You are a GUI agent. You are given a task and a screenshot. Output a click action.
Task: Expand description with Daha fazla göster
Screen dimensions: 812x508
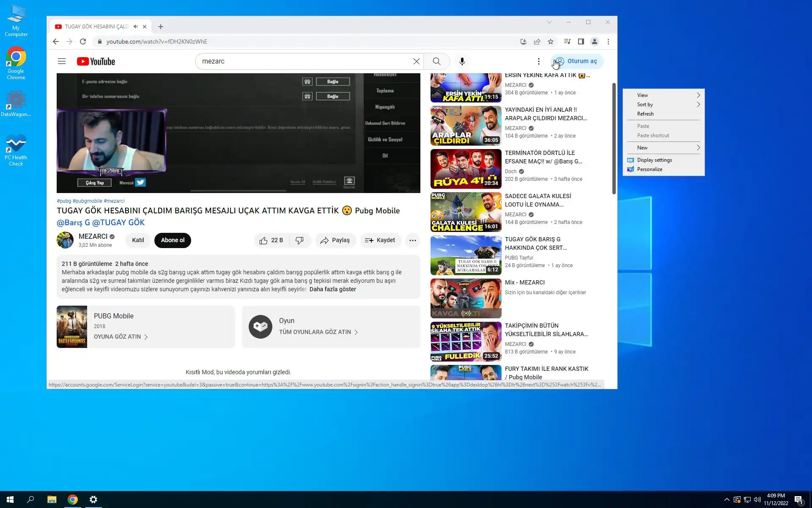click(332, 289)
